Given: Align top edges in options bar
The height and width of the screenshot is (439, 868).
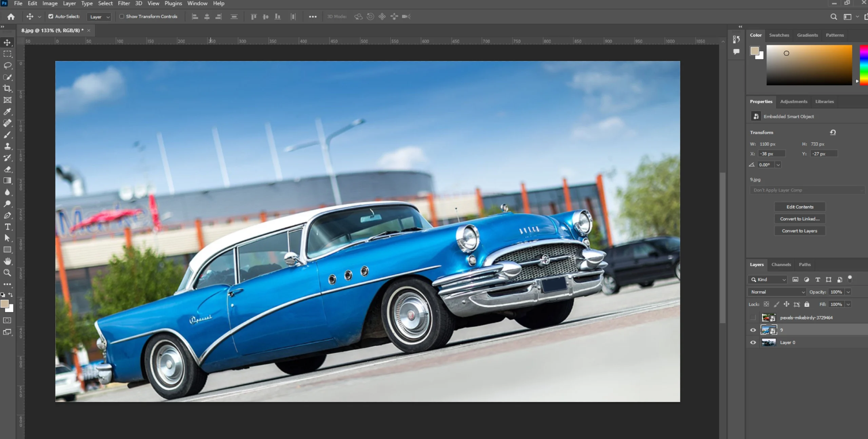Looking at the screenshot, I should 254,17.
